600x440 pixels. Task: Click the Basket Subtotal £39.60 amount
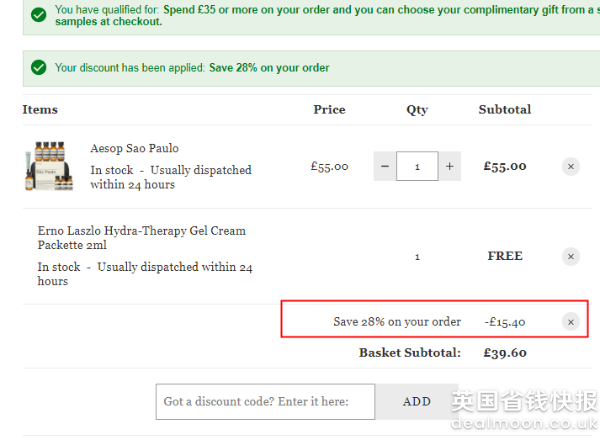505,353
